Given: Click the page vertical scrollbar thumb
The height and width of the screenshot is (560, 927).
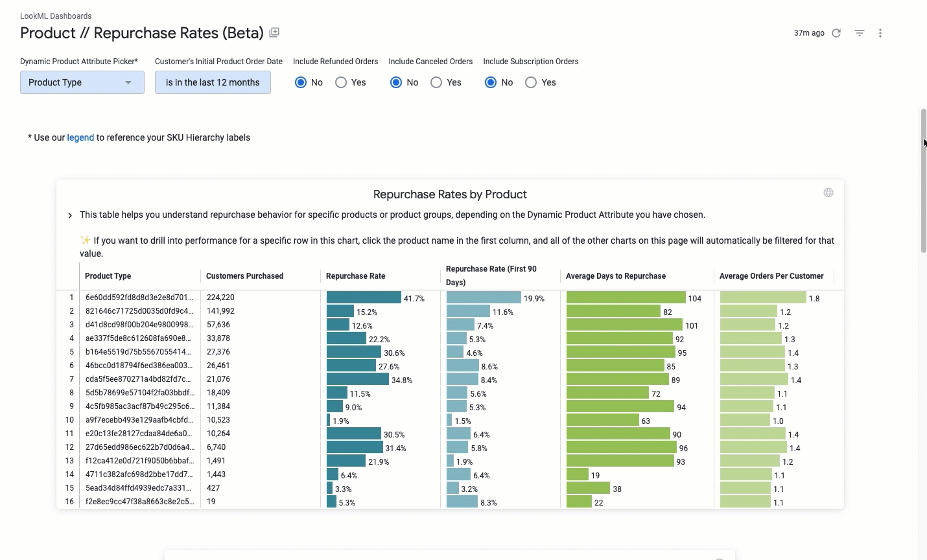Looking at the screenshot, I should (923, 180).
